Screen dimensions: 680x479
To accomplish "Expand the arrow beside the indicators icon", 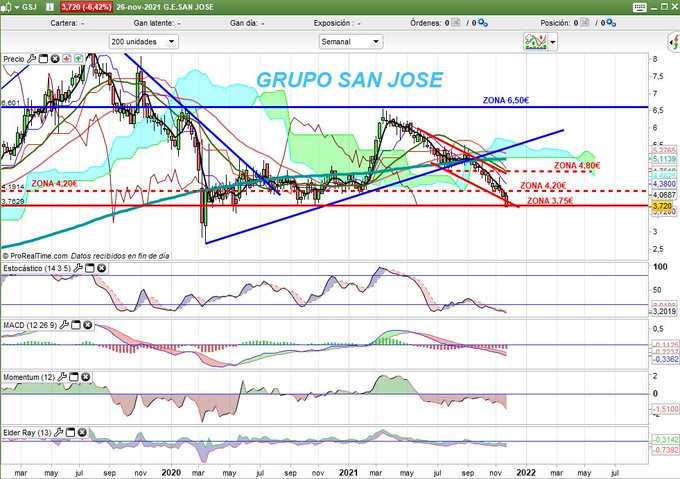I will (x=552, y=42).
